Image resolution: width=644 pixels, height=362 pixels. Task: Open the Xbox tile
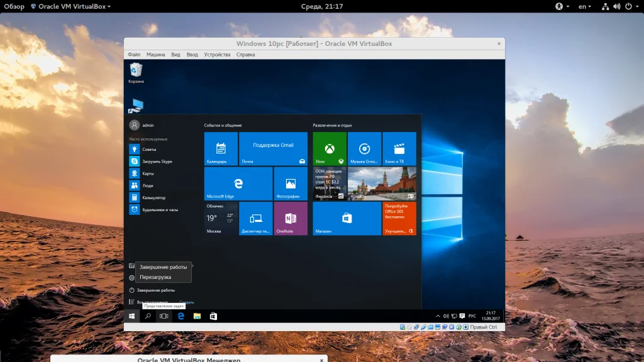[329, 148]
